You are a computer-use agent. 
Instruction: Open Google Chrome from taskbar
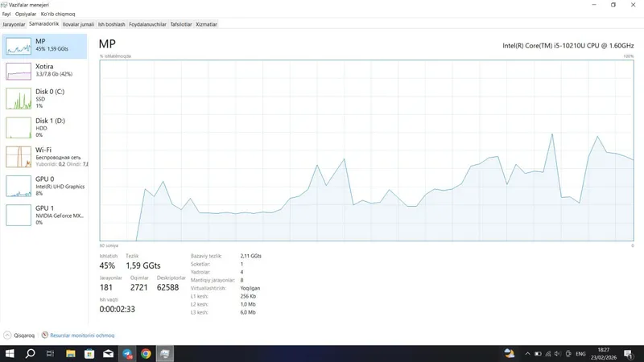[146, 354]
